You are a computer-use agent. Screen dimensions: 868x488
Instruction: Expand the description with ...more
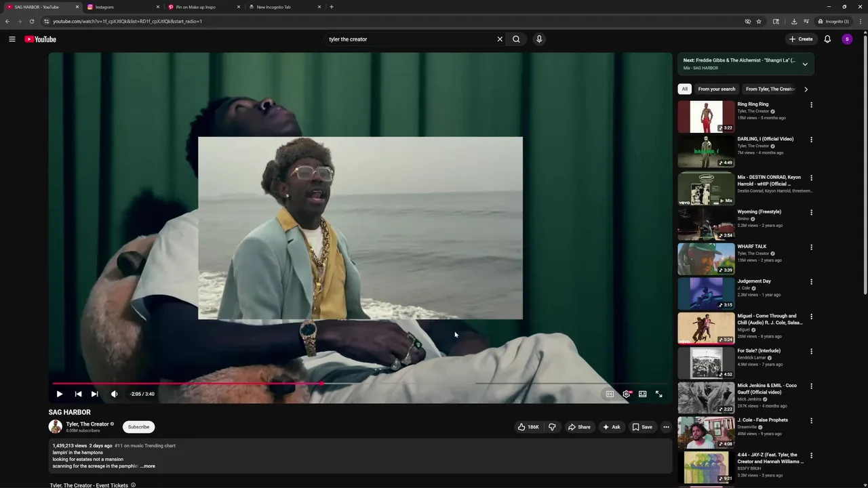(148, 466)
